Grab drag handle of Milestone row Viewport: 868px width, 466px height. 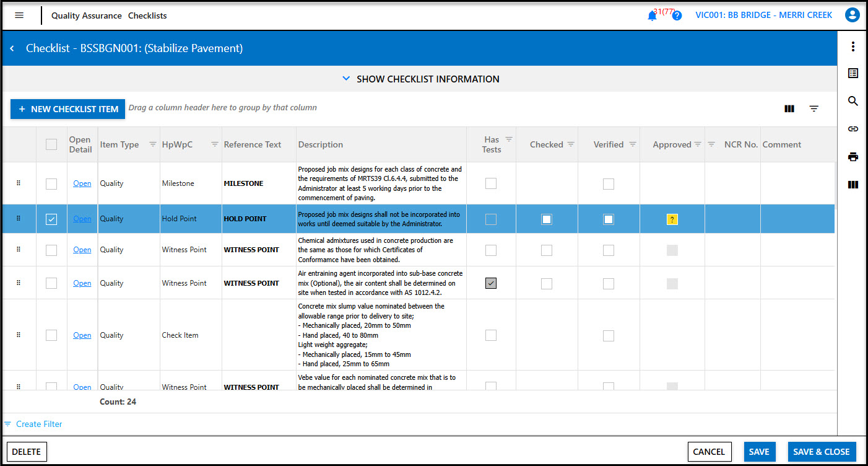(19, 183)
